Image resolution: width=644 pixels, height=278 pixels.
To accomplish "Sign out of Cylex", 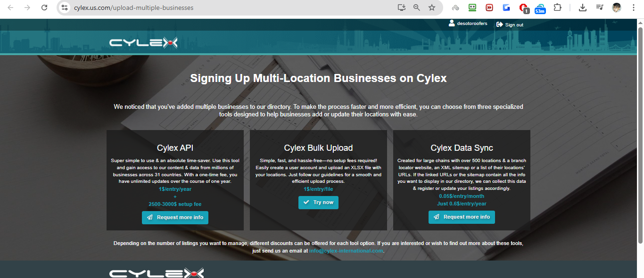I will point(510,25).
